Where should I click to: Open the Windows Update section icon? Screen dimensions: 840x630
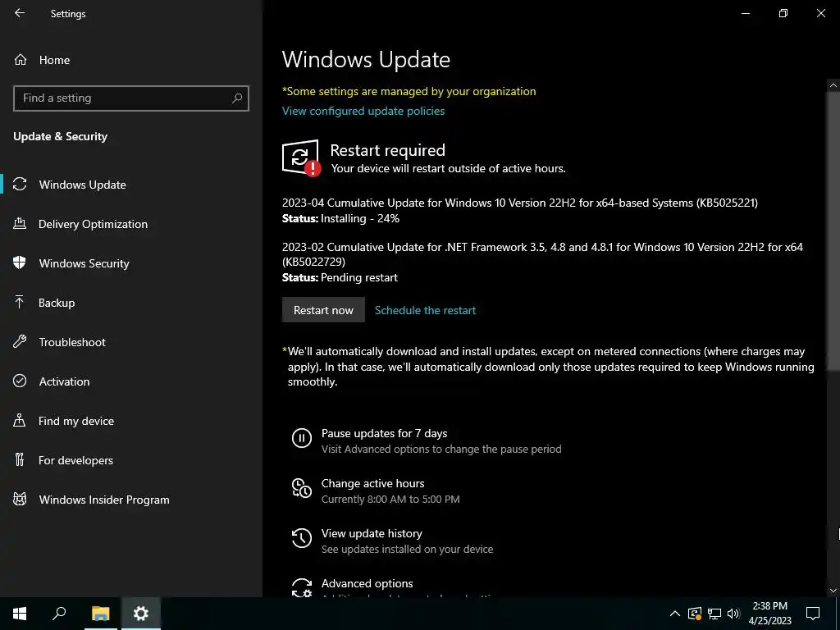click(20, 185)
